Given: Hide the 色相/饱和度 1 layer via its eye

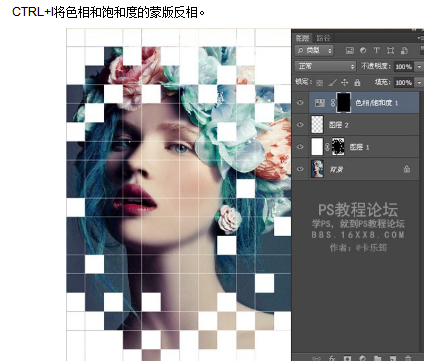Looking at the screenshot, I should pyautogui.click(x=300, y=103).
